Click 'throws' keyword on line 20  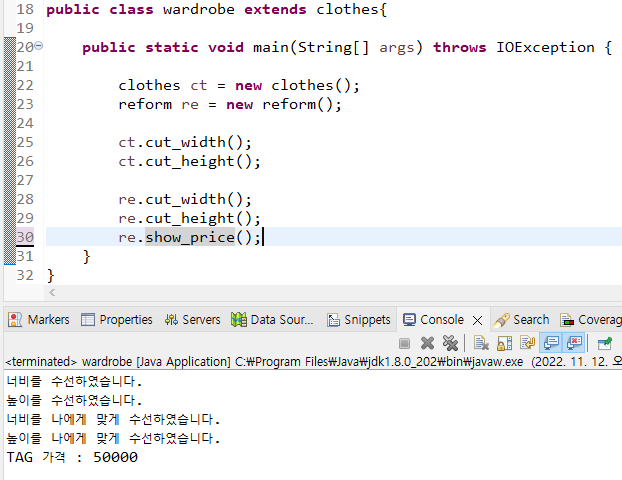[459, 47]
